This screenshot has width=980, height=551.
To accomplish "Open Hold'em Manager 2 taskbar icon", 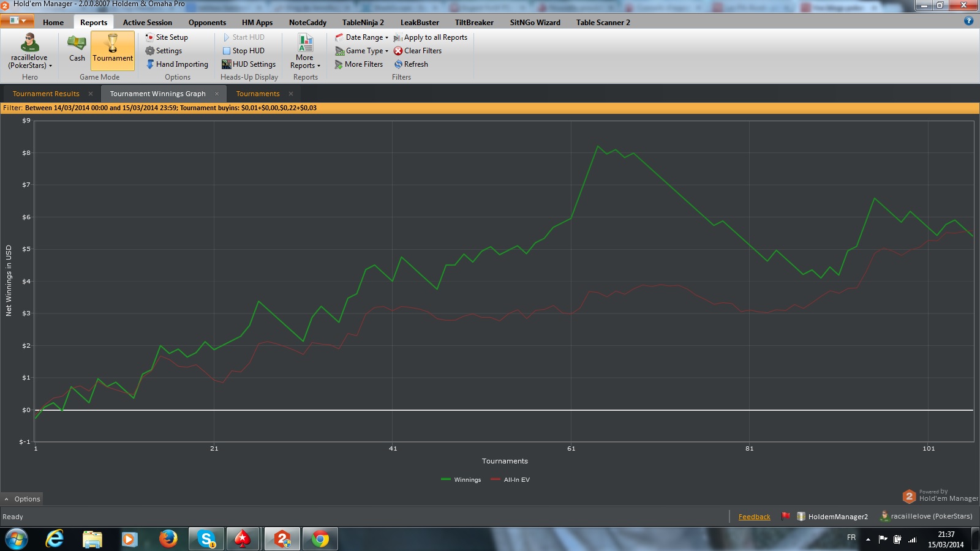I will [x=282, y=539].
